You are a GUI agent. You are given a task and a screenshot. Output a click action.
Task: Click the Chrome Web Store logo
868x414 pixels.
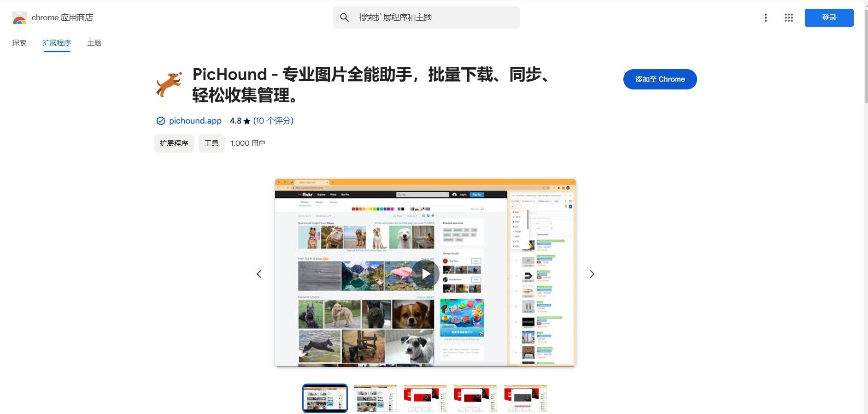coord(19,18)
